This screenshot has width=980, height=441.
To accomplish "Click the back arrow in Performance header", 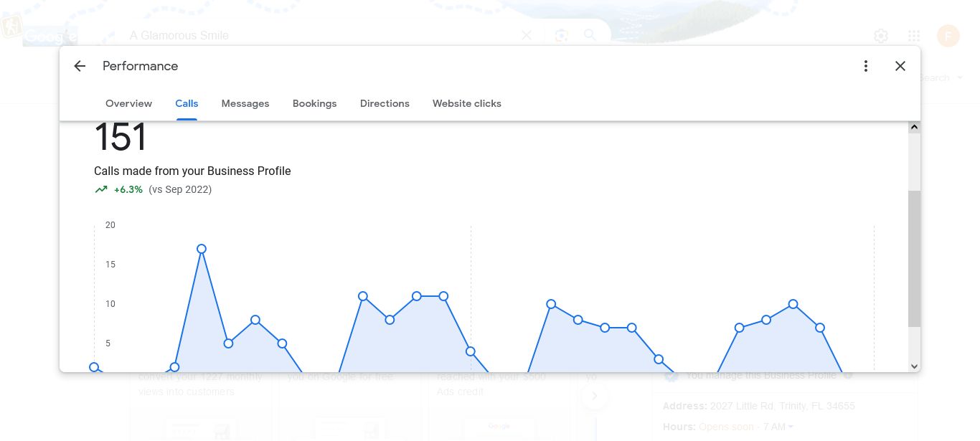I will (80, 66).
